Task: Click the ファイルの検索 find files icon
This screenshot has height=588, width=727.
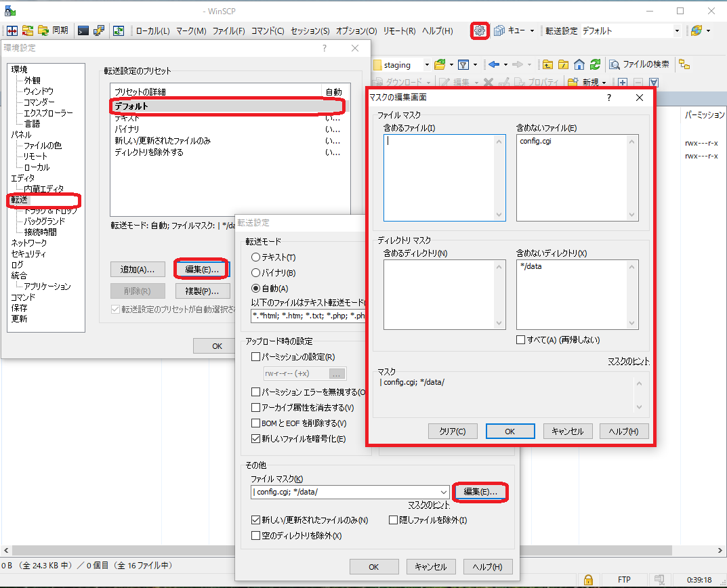Action: coord(615,64)
